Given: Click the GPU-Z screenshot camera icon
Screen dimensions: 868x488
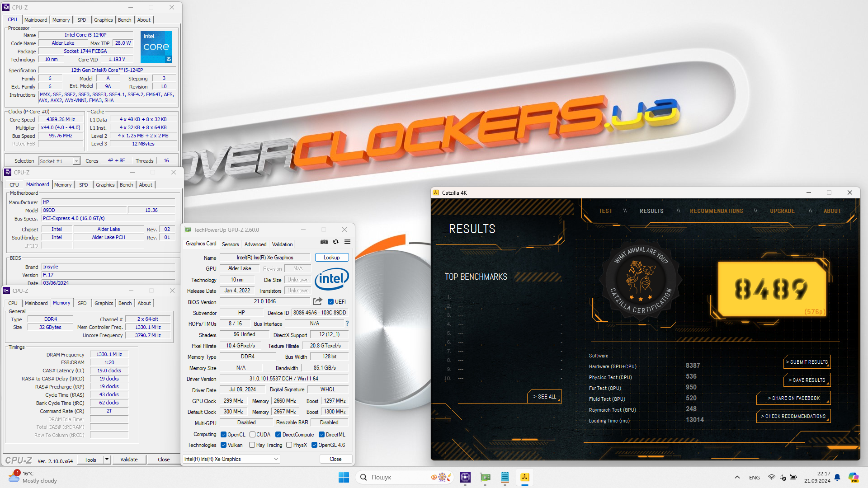Looking at the screenshot, I should click(x=324, y=242).
